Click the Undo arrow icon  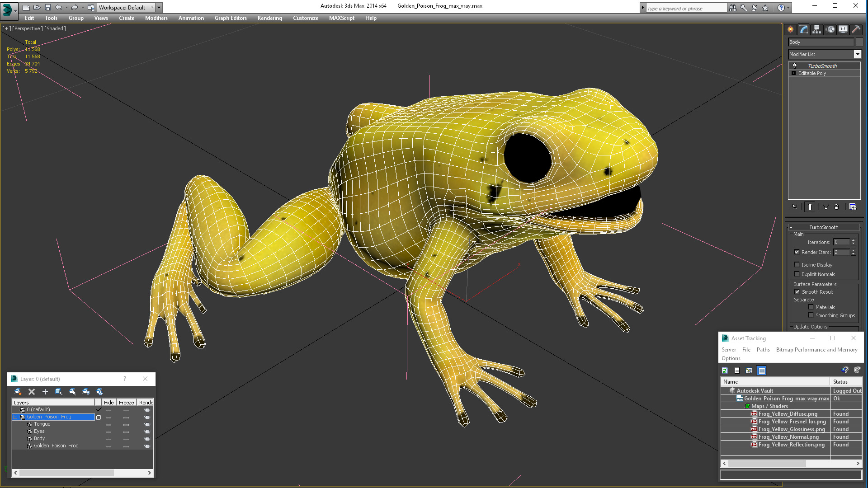click(59, 7)
